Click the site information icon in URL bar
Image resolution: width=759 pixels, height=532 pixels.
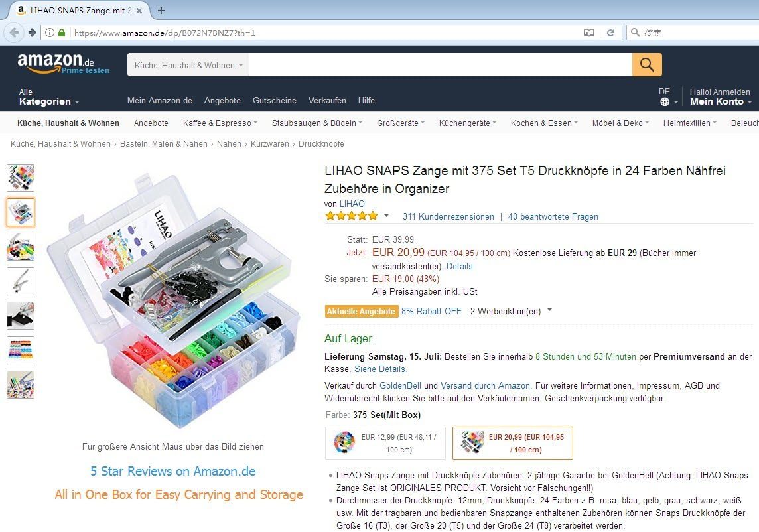[x=49, y=33]
